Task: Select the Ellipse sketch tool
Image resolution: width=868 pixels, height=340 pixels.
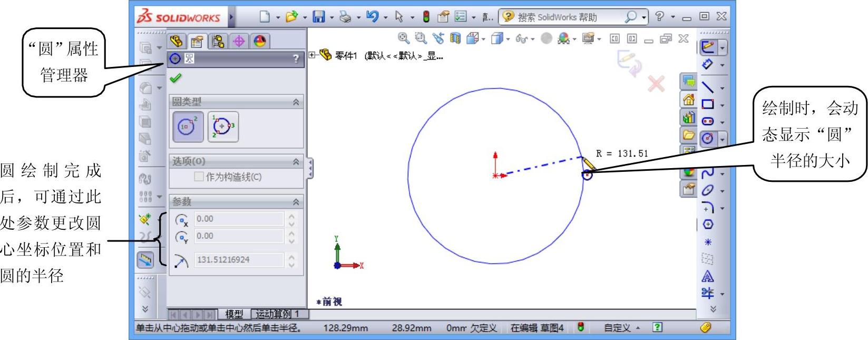Action: click(708, 190)
